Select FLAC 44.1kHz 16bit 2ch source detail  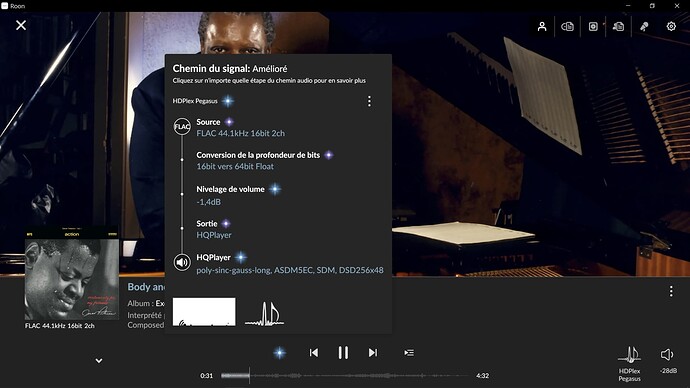tap(240, 133)
